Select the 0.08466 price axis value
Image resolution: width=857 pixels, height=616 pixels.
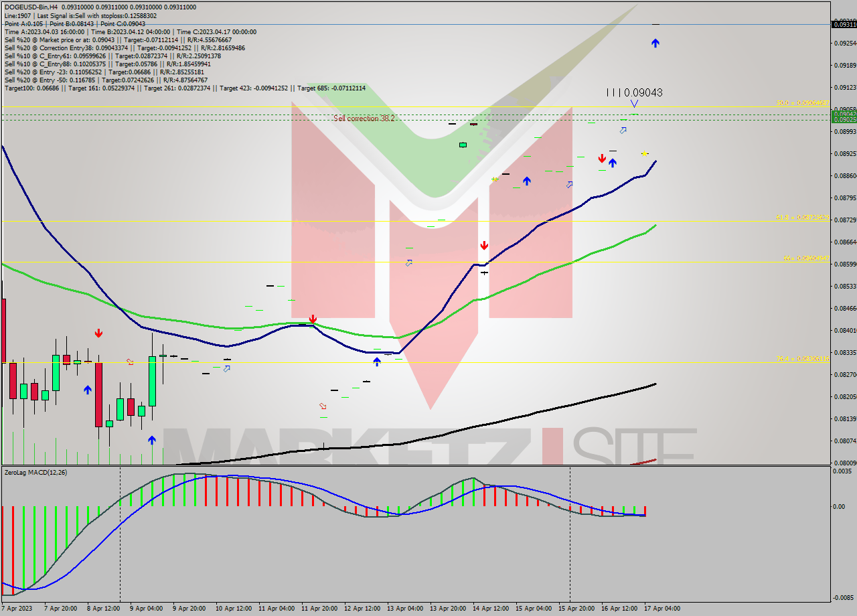pos(845,309)
